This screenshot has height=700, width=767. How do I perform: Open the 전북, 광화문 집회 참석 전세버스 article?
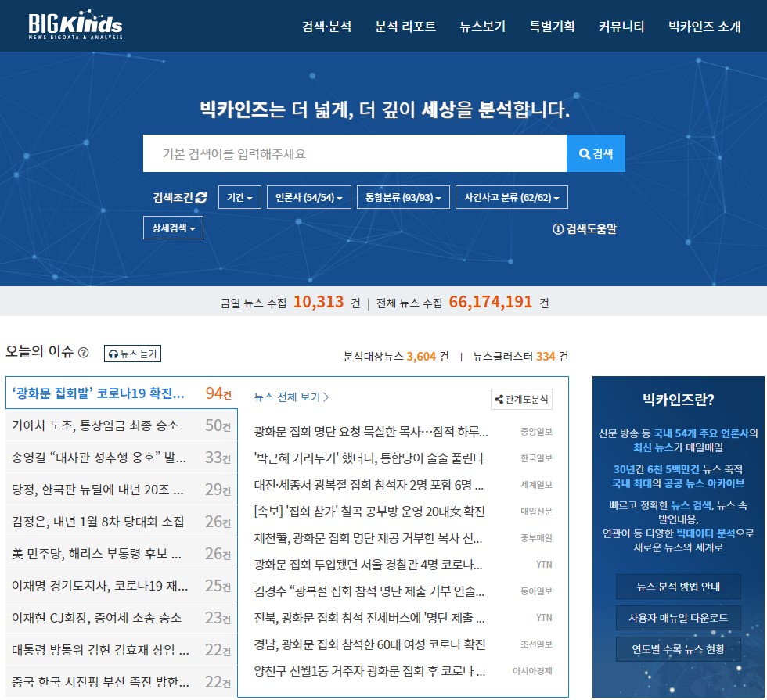point(369,618)
